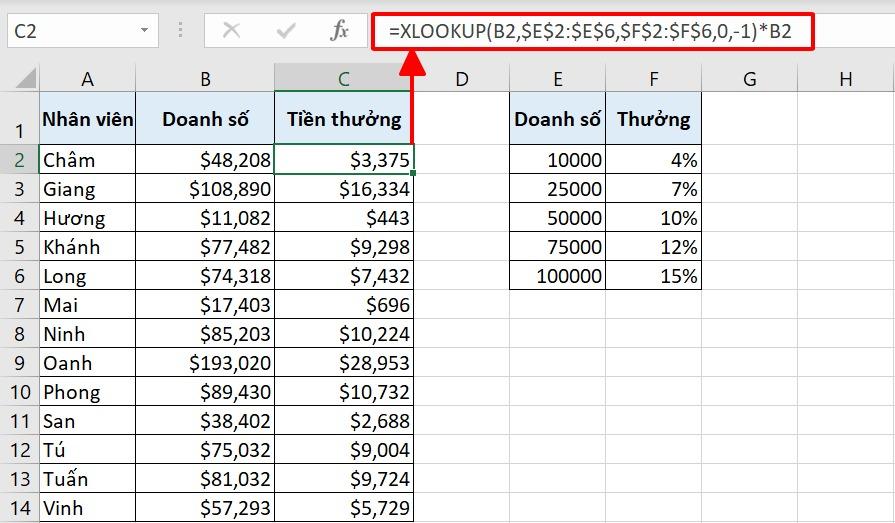This screenshot has width=895, height=523.
Task: Open the Insert Function fx dialog
Action: (339, 30)
